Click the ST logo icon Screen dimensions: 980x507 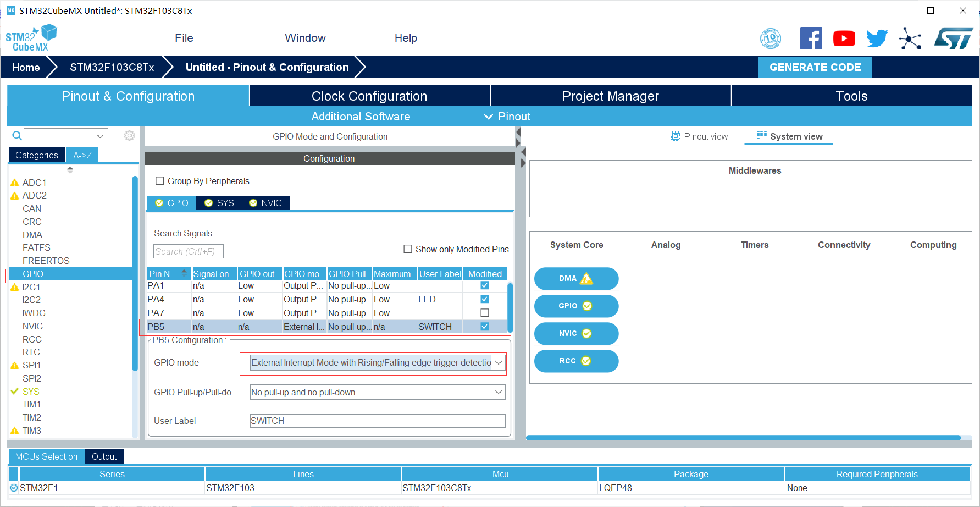(x=954, y=38)
